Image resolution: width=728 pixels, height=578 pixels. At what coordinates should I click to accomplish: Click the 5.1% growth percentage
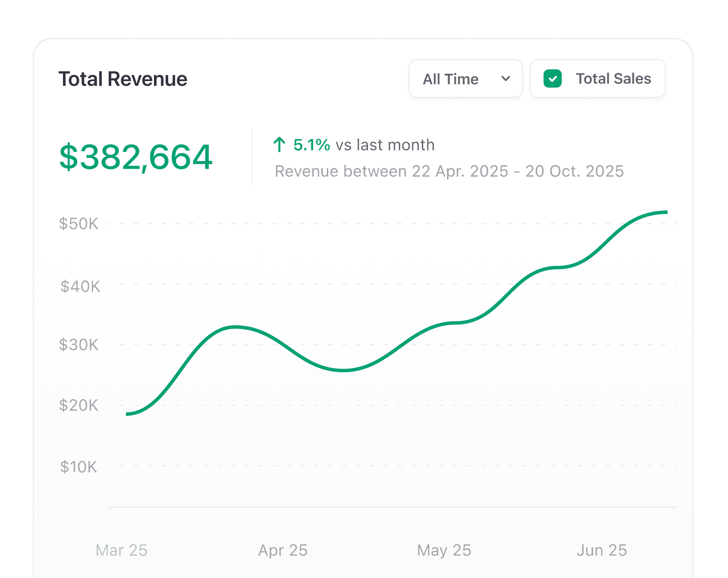click(311, 145)
